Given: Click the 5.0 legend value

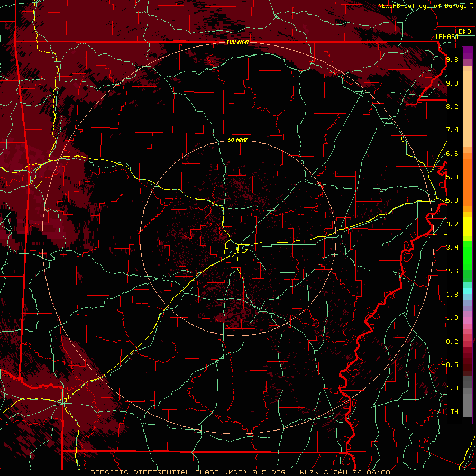Looking at the screenshot, I should 452,200.
